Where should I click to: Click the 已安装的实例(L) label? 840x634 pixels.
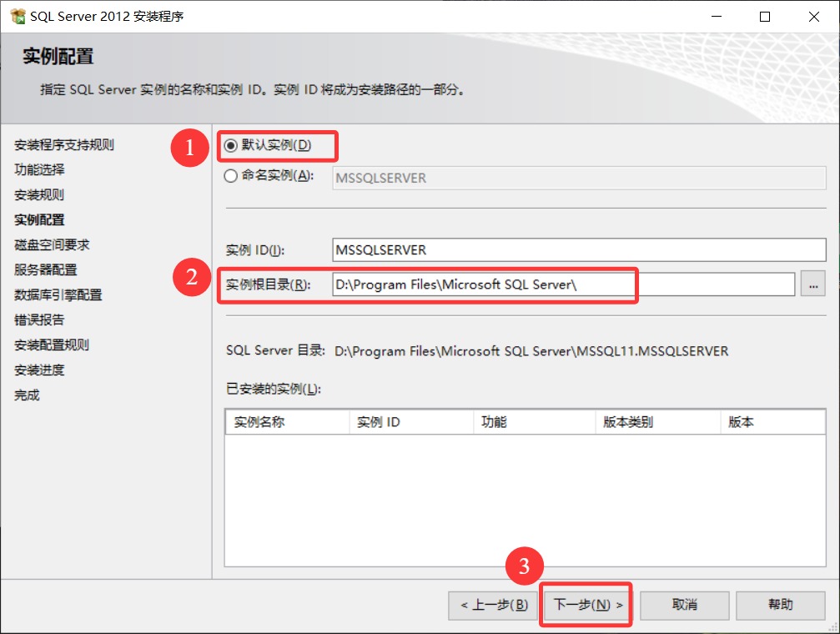(274, 389)
